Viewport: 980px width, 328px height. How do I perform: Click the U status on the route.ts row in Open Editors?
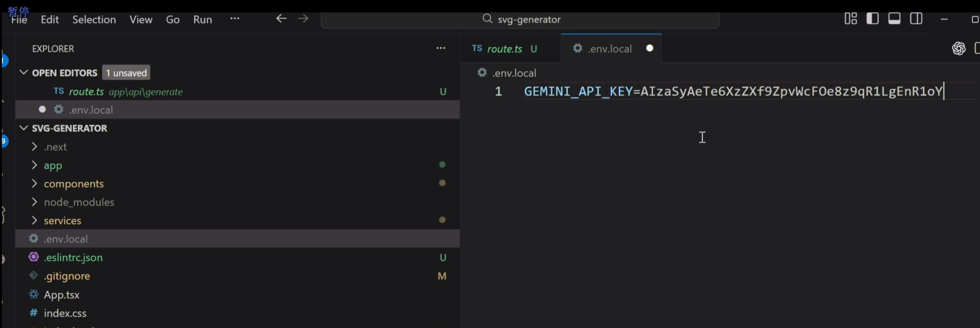pyautogui.click(x=443, y=92)
